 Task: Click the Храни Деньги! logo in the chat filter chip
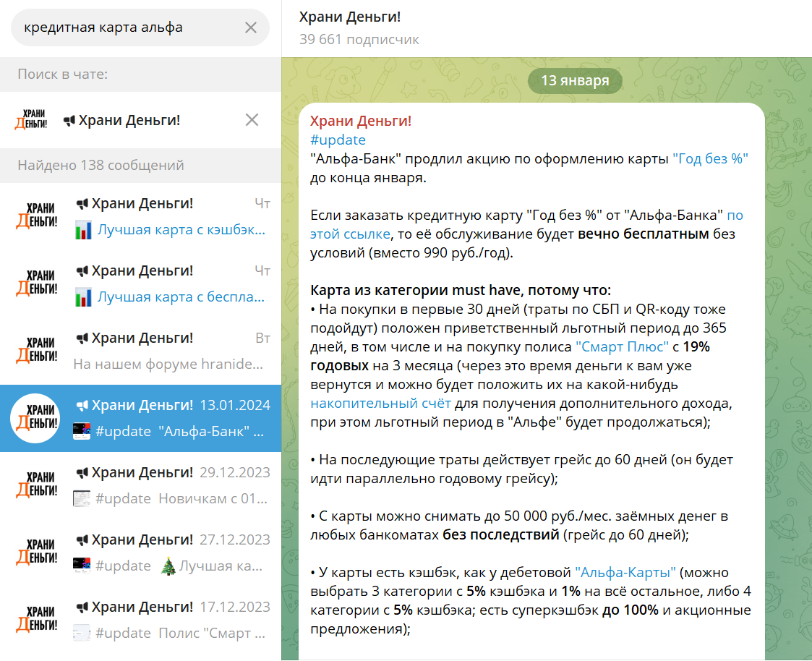click(x=32, y=119)
